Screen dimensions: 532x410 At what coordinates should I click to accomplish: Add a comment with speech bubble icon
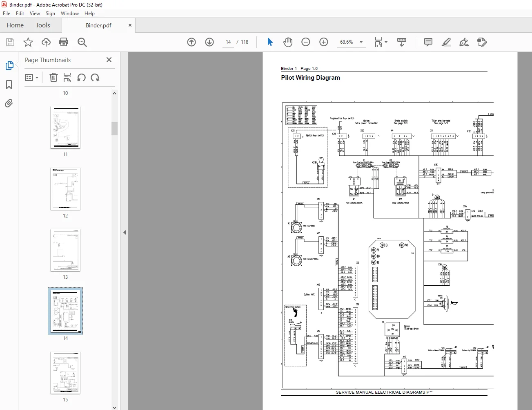(428, 42)
